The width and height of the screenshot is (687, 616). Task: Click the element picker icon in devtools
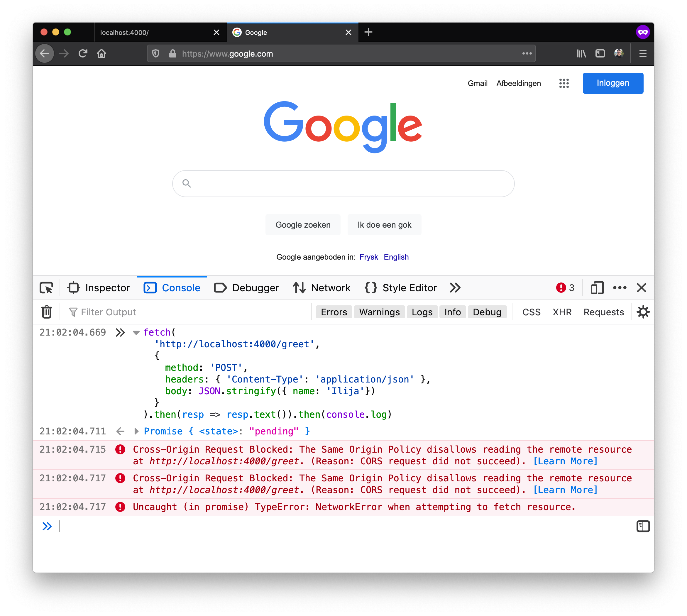point(46,288)
